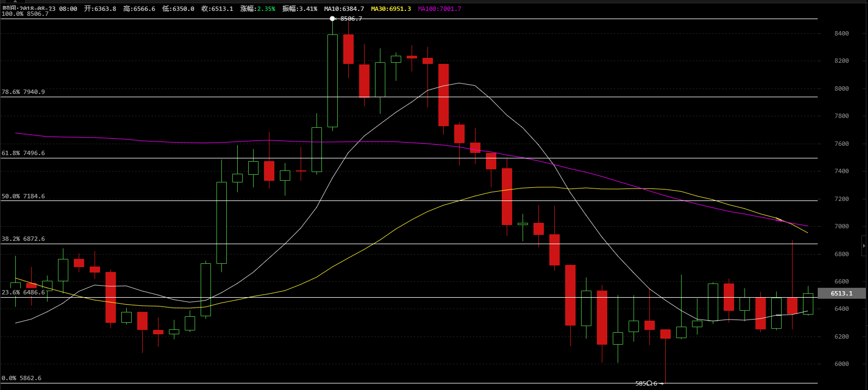The height and width of the screenshot is (390, 868).
Task: Click the 7600 price axis label
Action: pos(842,144)
